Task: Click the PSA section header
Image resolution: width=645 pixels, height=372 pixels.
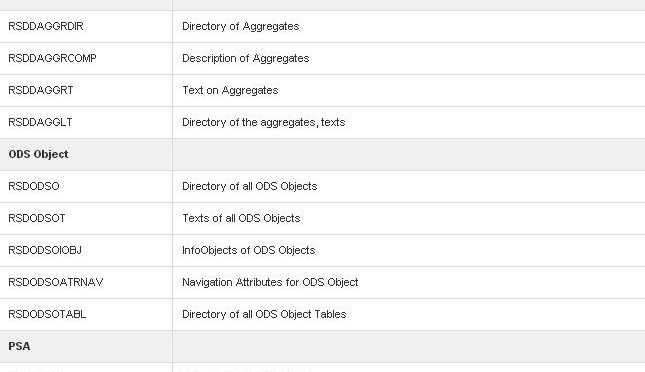Action: click(x=19, y=346)
